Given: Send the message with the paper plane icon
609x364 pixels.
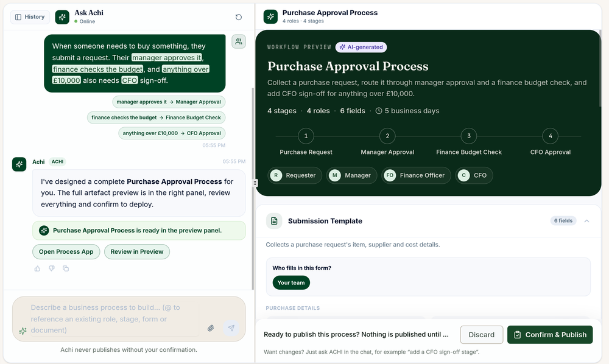Looking at the screenshot, I should (231, 328).
